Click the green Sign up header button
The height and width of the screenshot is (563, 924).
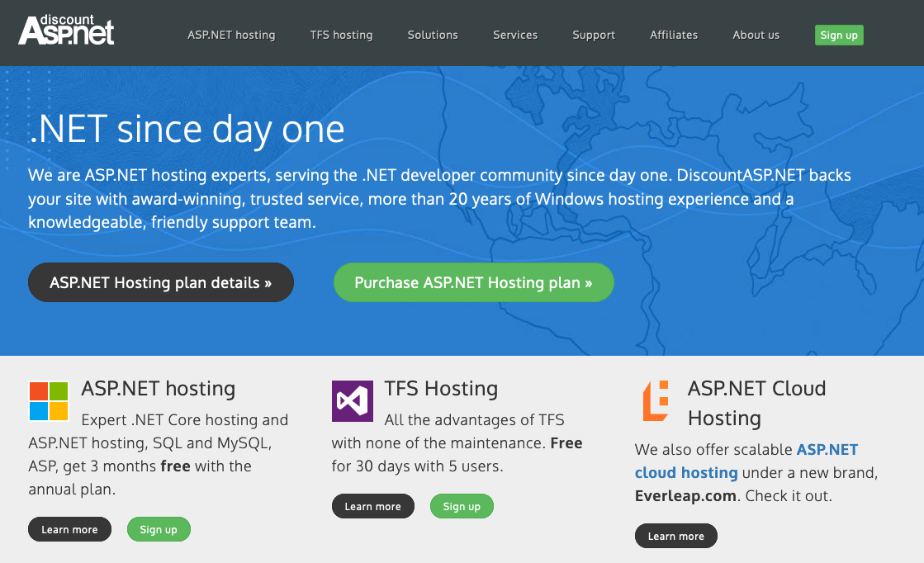coord(839,35)
